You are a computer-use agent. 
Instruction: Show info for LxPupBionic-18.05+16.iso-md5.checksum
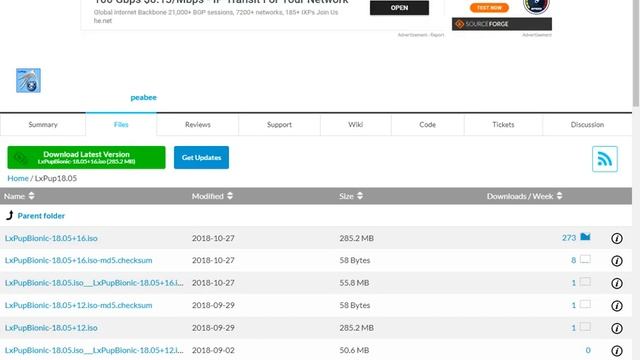pos(617,261)
